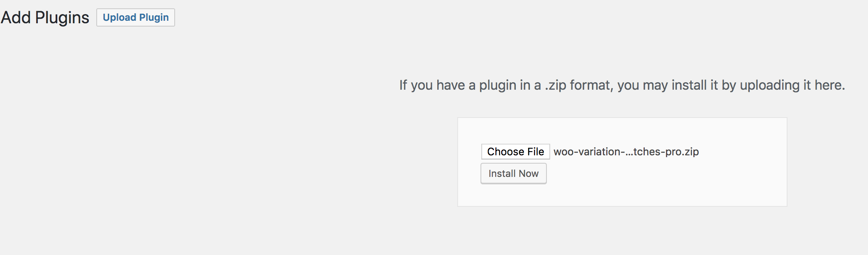The height and width of the screenshot is (255, 868).
Task: Click the Add Plugins page heading
Action: [45, 17]
